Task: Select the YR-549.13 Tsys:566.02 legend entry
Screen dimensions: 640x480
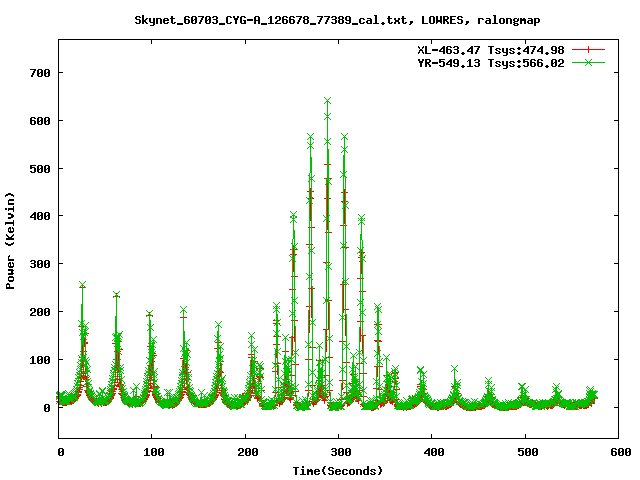Action: pyautogui.click(x=491, y=63)
